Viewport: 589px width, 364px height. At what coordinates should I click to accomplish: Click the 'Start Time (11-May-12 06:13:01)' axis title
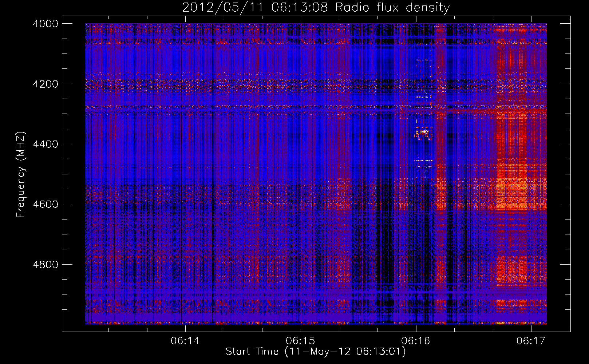click(316, 352)
